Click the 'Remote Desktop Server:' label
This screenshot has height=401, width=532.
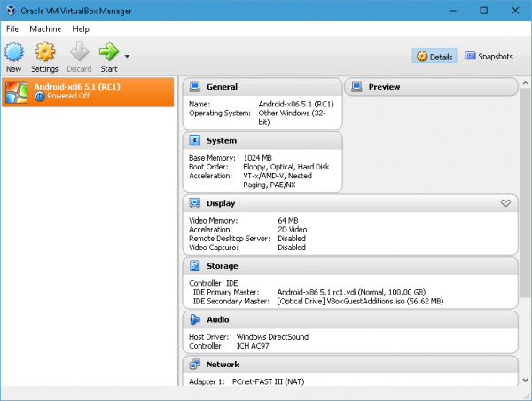(x=230, y=239)
